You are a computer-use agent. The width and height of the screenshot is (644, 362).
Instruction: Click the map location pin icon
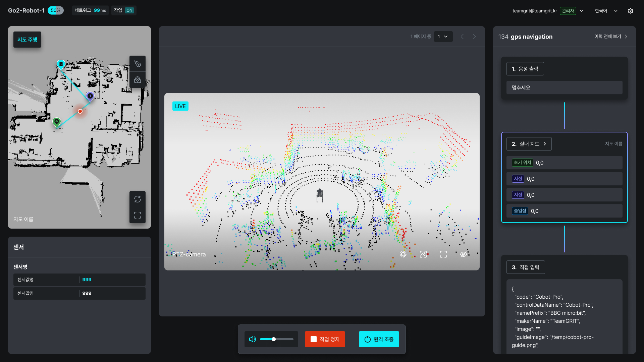click(x=138, y=80)
